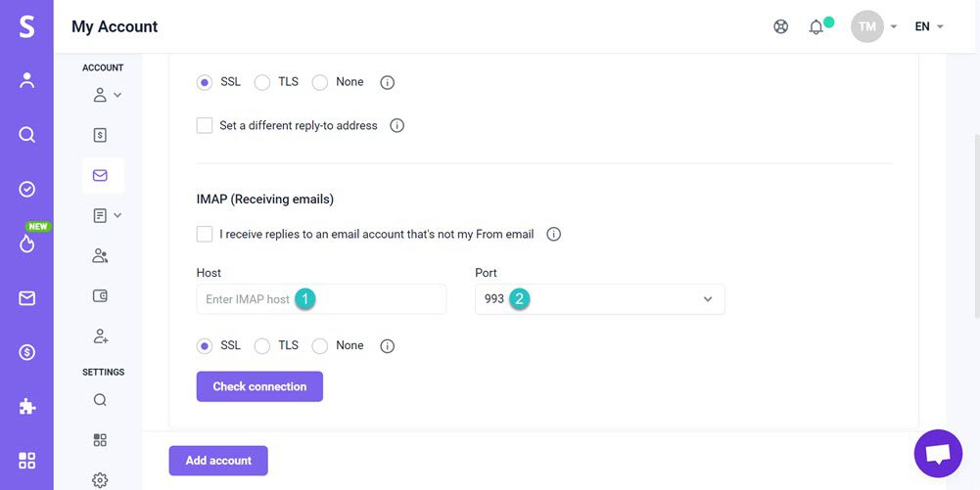Expand the EN language selector
Screen dimensions: 980x490
[928, 26]
